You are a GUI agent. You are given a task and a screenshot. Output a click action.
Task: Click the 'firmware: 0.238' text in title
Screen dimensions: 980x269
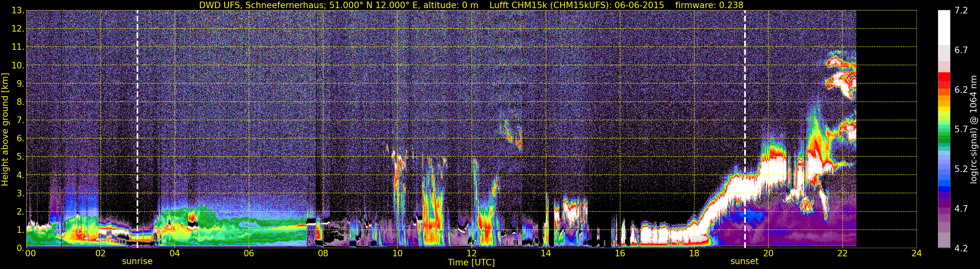(709, 5)
